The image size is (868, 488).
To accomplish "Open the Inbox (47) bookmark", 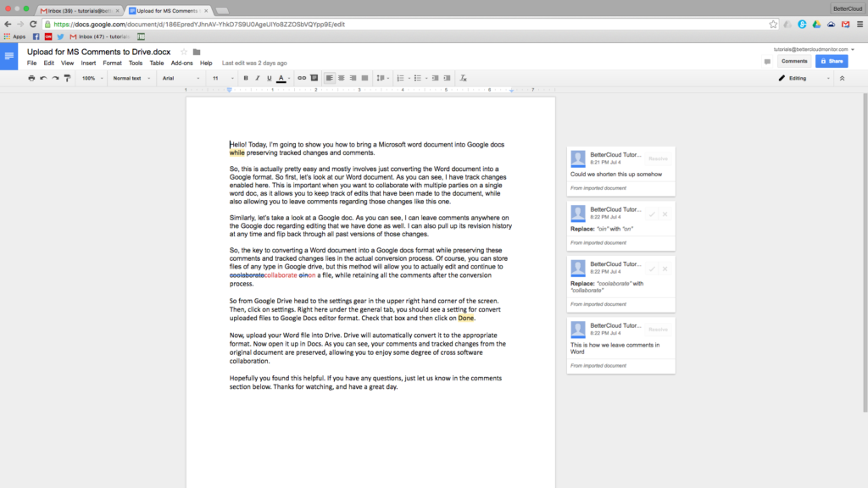I will [x=100, y=36].
